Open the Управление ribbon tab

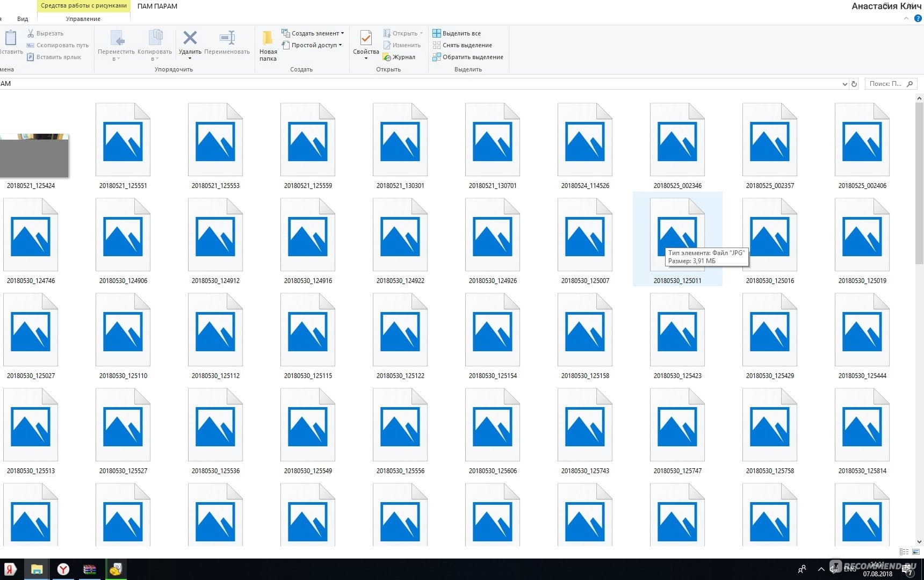(x=83, y=18)
